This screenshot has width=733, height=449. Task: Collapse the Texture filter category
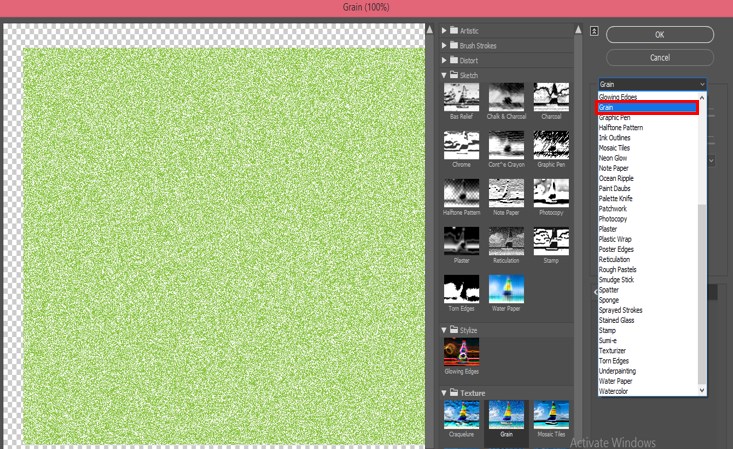(x=444, y=393)
